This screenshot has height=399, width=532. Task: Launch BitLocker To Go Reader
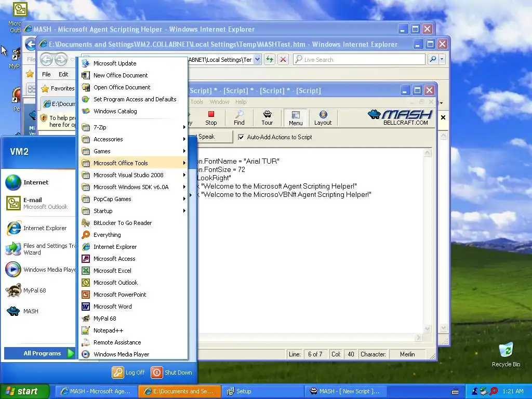click(x=134, y=223)
